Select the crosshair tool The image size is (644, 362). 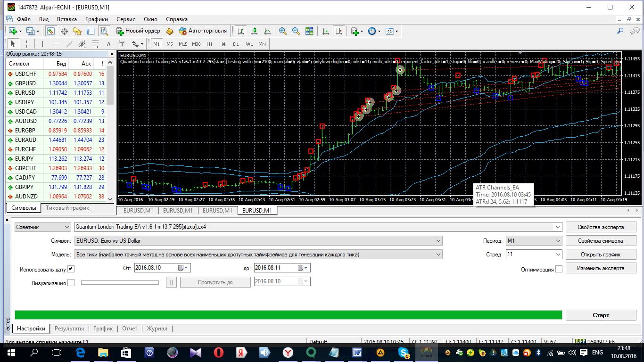(x=27, y=44)
